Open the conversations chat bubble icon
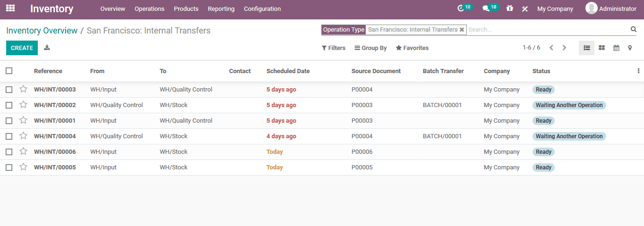Screen dimensions: 644x226 486,8
